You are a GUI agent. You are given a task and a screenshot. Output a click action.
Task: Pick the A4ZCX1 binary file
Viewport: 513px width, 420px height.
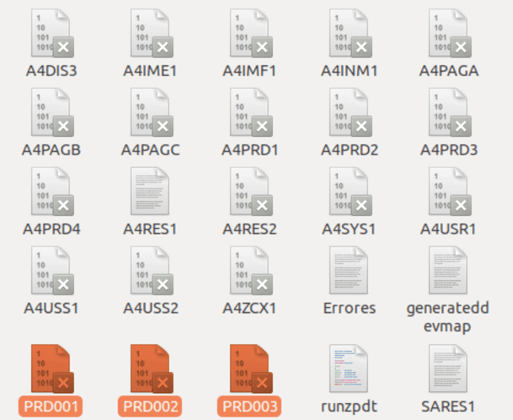(x=249, y=270)
